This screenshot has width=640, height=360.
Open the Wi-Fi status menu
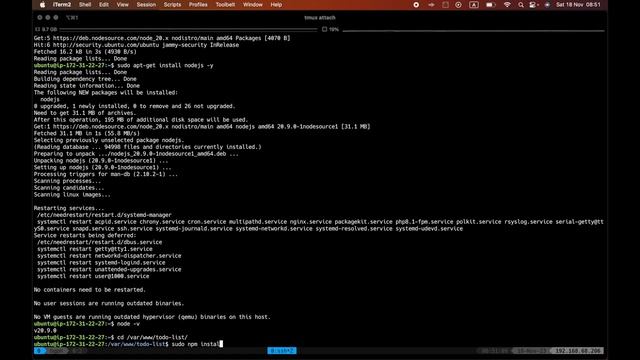(x=507, y=5)
